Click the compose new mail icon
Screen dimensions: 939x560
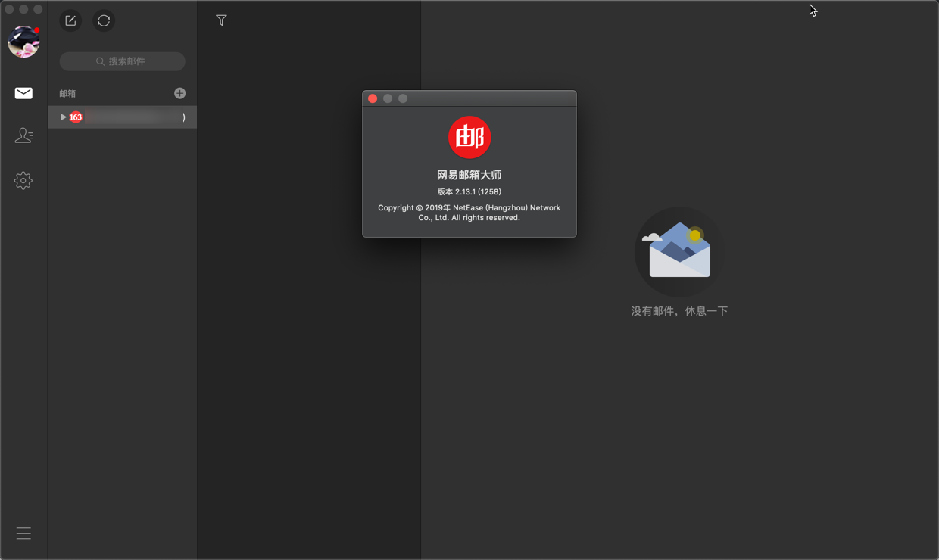coord(70,21)
